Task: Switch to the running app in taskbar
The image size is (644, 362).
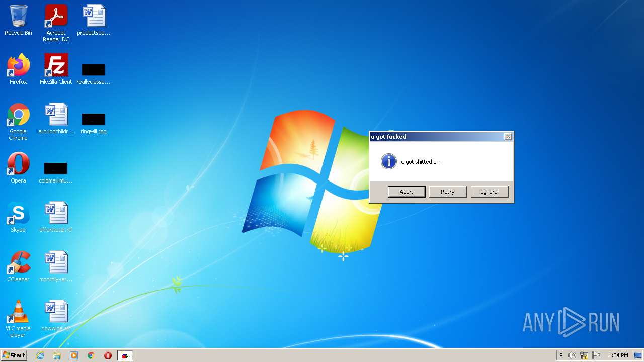Action: (125, 355)
